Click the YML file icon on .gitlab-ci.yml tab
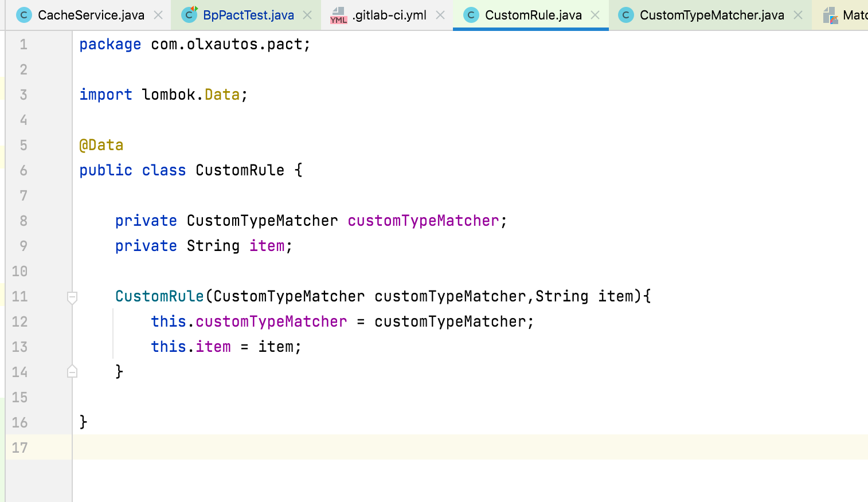 (338, 15)
